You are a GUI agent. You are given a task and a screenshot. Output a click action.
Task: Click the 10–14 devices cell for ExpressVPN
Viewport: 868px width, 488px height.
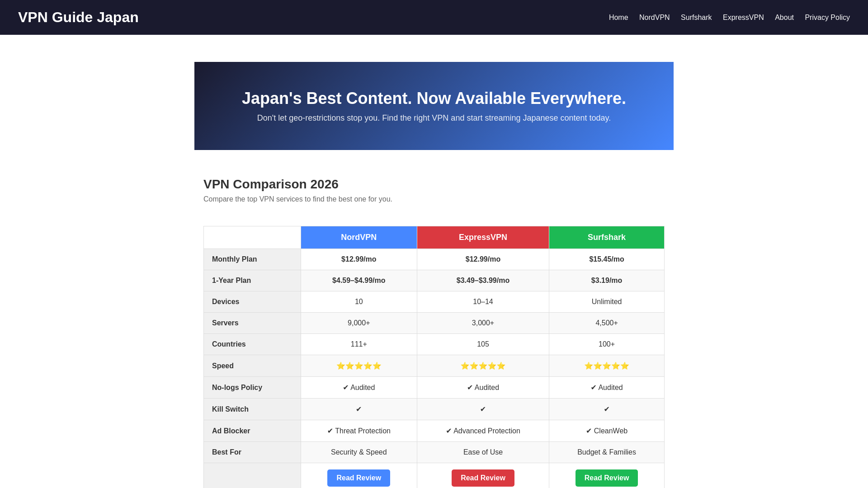pos(483,302)
